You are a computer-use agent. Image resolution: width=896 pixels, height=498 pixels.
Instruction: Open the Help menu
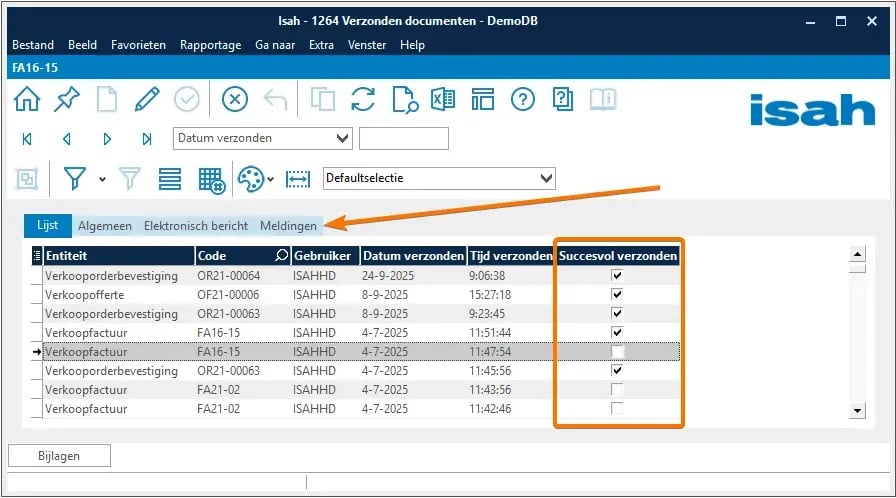[x=412, y=45]
